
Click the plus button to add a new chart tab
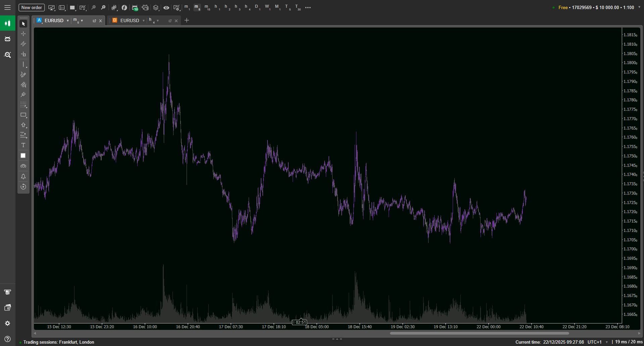tap(187, 20)
